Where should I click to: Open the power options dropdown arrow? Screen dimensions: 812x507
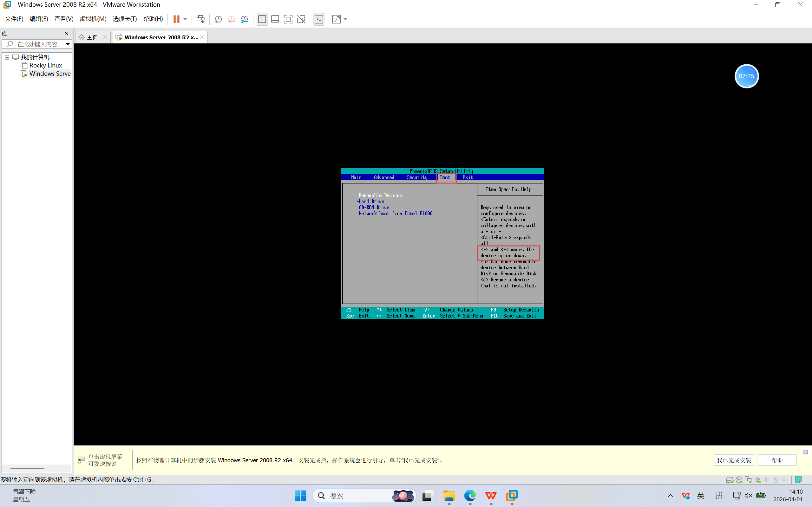pyautogui.click(x=185, y=19)
